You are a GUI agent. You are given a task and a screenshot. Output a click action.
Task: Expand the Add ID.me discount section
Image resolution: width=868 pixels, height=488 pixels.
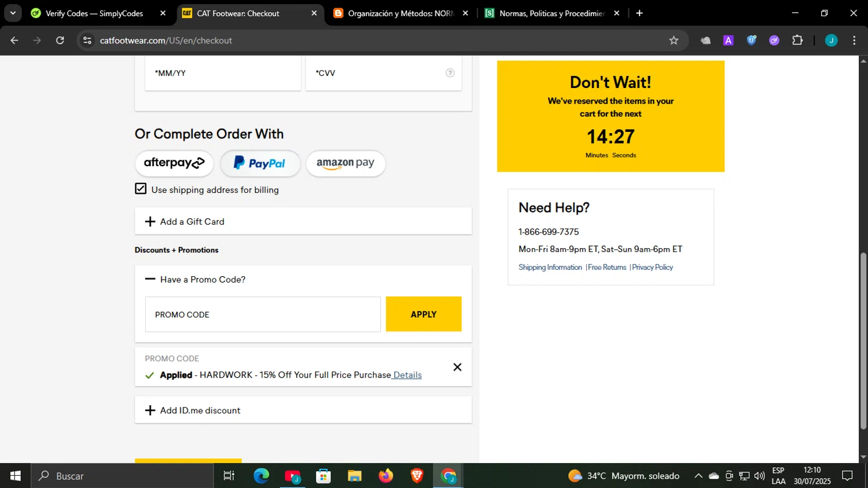[x=303, y=410]
